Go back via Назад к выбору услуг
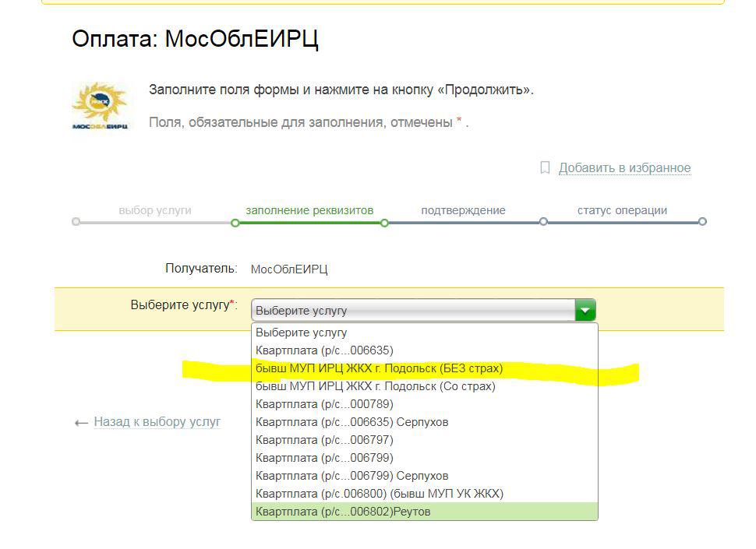 157,422
